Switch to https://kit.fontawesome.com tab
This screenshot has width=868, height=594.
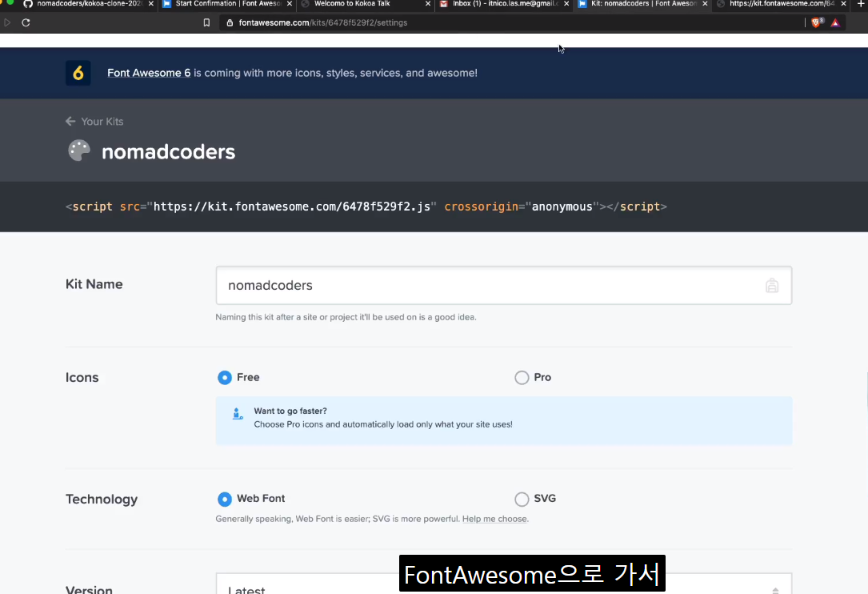click(781, 4)
